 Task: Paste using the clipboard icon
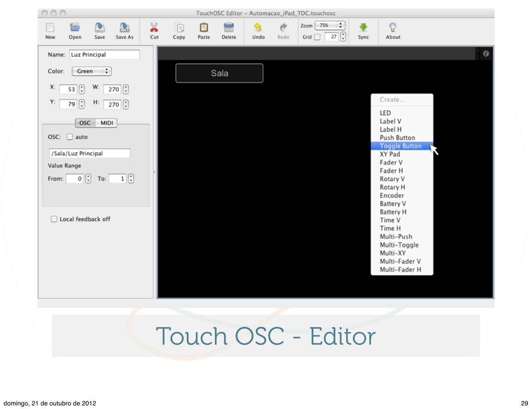[x=204, y=28]
